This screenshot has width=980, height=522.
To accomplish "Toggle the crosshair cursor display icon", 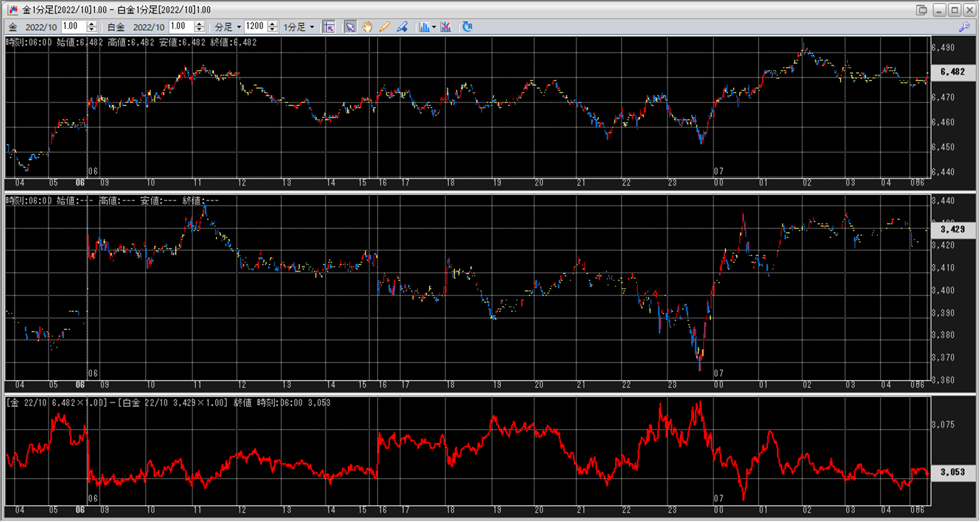I will tap(329, 27).
